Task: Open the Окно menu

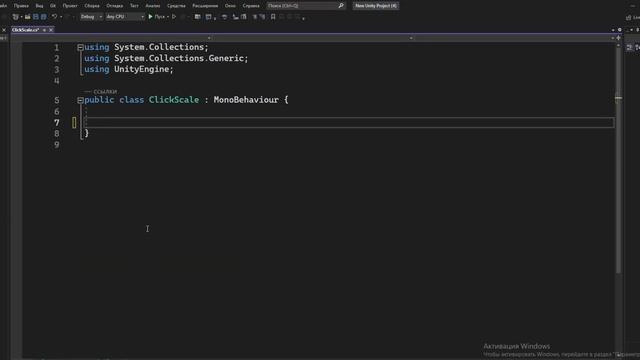Action: click(x=230, y=6)
